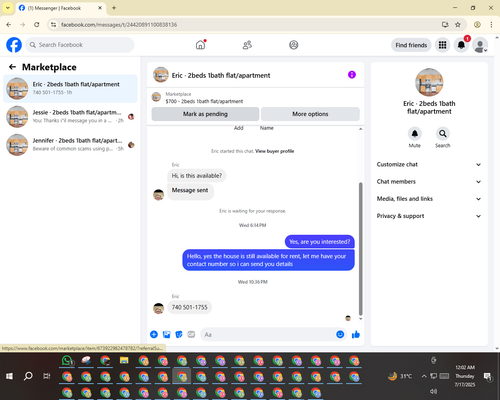
Task: Choose a GIF in composer
Action: pyautogui.click(x=191, y=334)
